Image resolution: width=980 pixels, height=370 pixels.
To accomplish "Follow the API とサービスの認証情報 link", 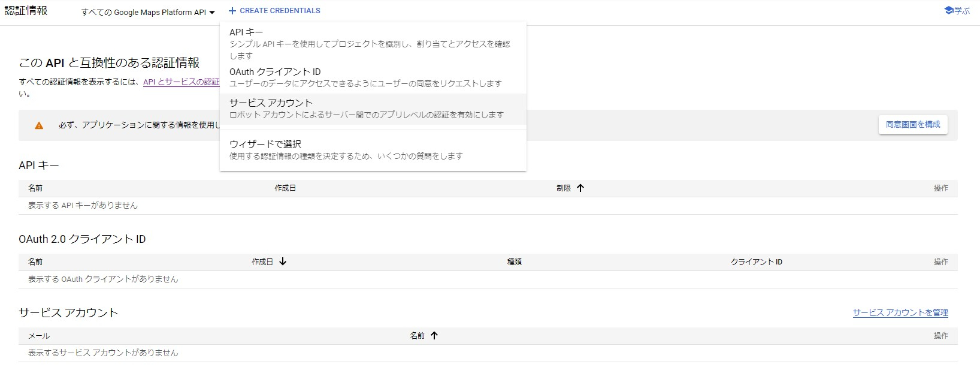I will pos(181,82).
